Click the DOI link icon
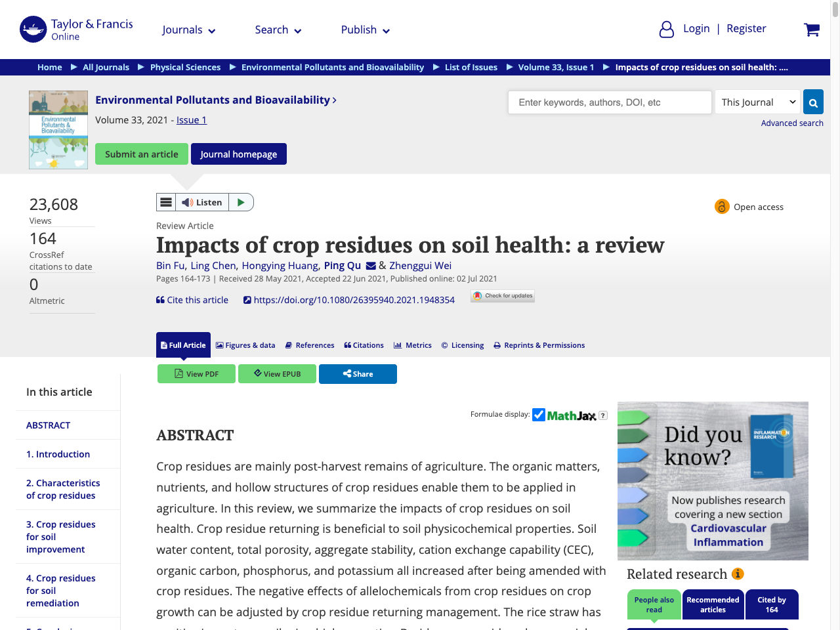The width and height of the screenshot is (840, 630). tap(247, 299)
